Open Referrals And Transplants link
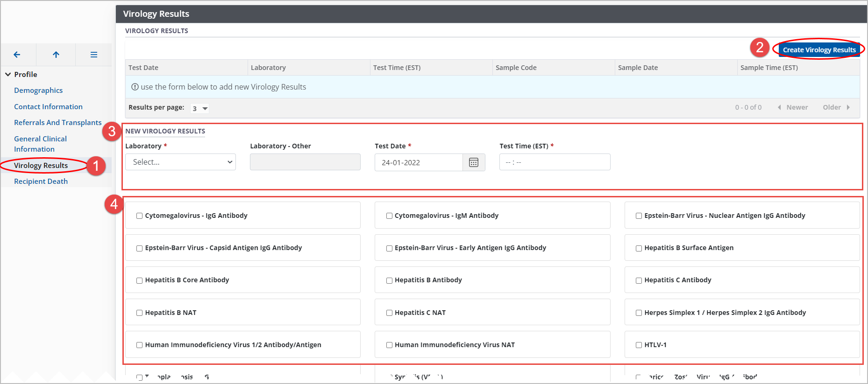This screenshot has height=384, width=868. point(57,123)
